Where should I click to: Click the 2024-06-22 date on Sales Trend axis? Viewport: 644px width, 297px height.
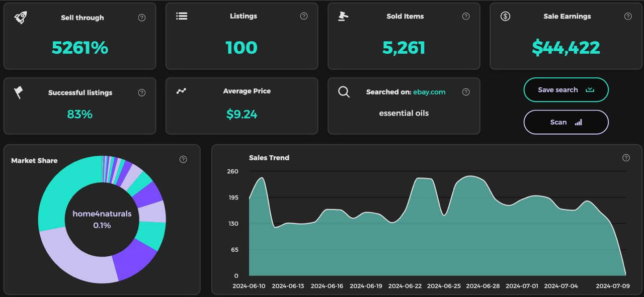pos(405,286)
